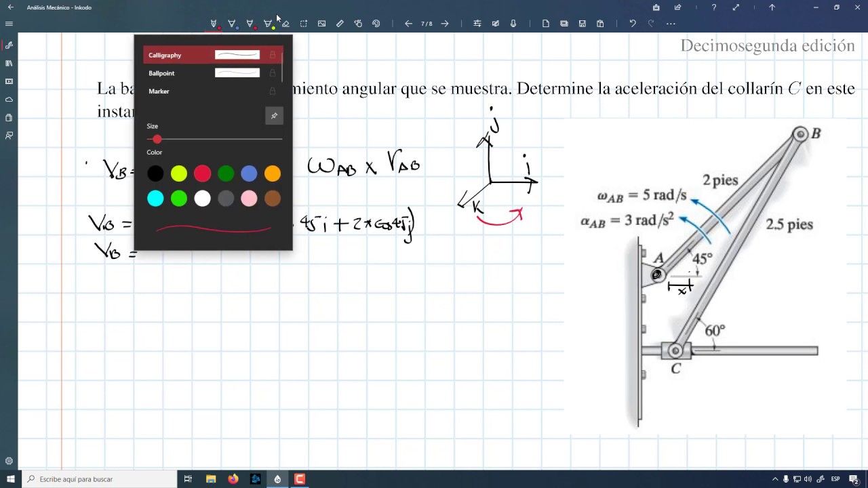Go to the next page

[445, 24]
